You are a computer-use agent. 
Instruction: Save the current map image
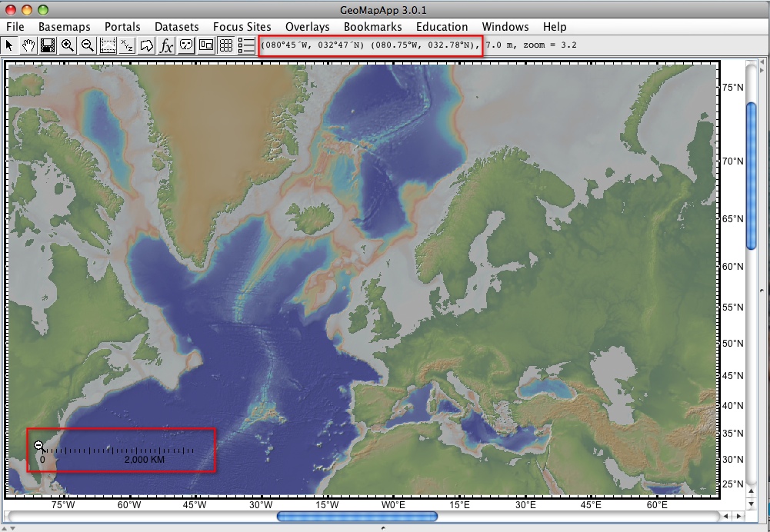pyautogui.click(x=48, y=45)
